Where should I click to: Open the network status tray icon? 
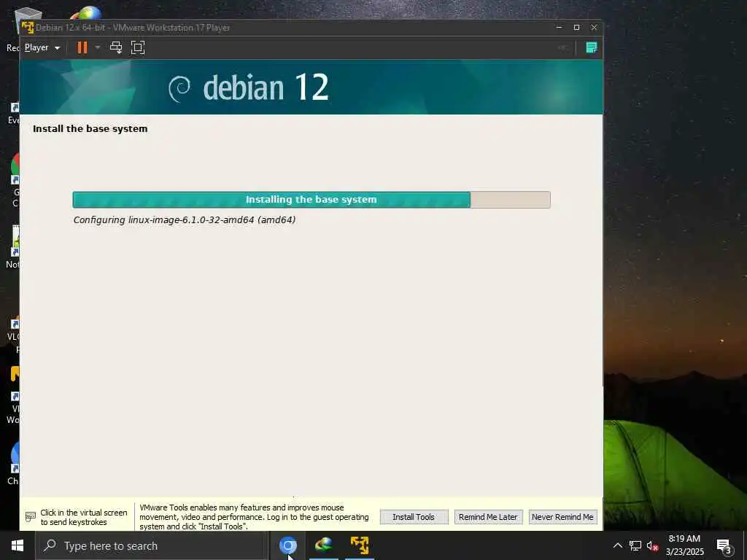coord(635,545)
